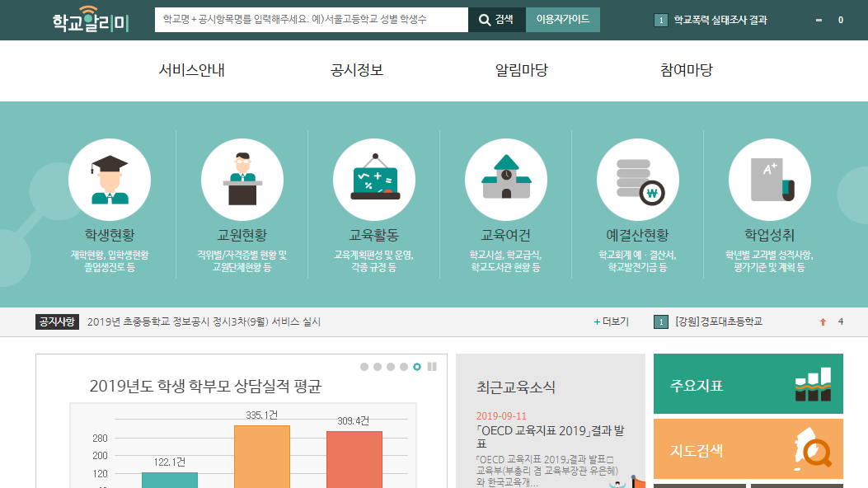Select the 학업성취 A+ paper icon
Viewport: 868px width, 488px height.
tap(769, 180)
